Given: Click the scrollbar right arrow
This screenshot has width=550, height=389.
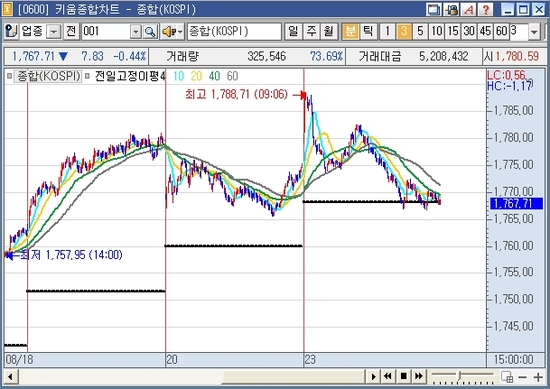Looking at the screenshot, I should tap(373, 376).
